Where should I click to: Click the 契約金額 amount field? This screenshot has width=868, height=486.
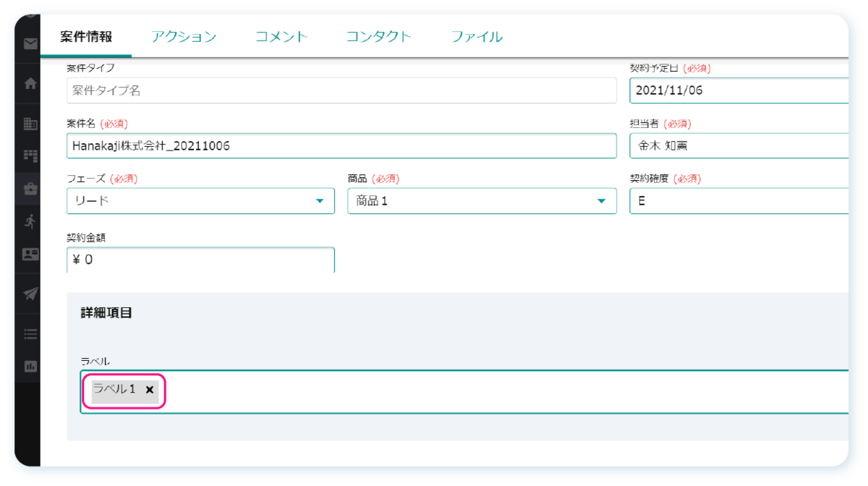[200, 260]
